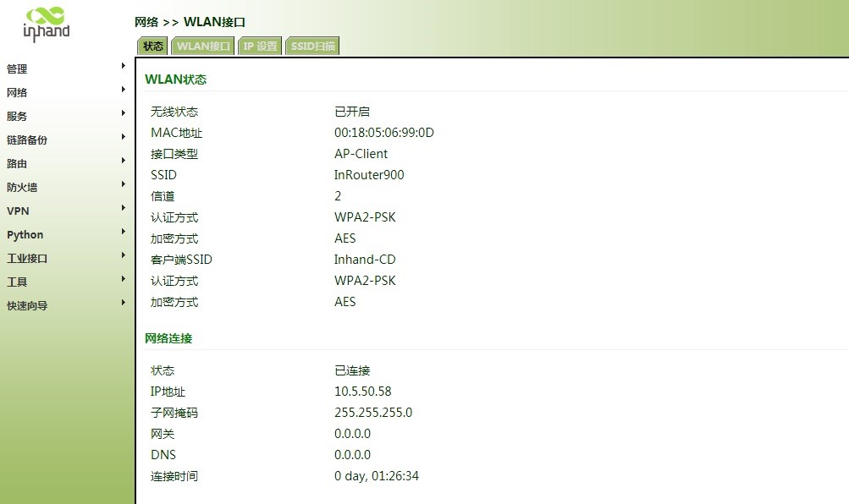
Task: Select 网络 in the sidebar
Action: (x=18, y=93)
